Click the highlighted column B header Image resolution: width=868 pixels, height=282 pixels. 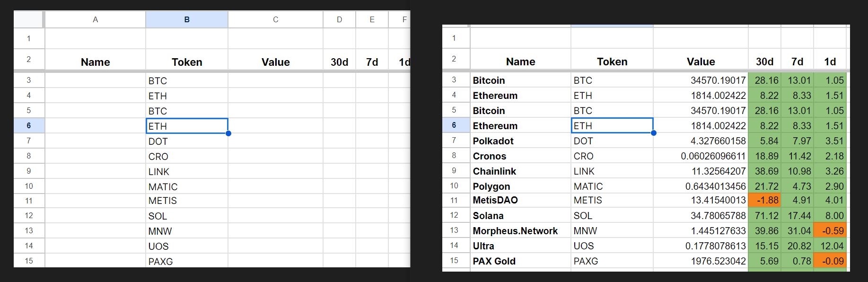click(187, 19)
